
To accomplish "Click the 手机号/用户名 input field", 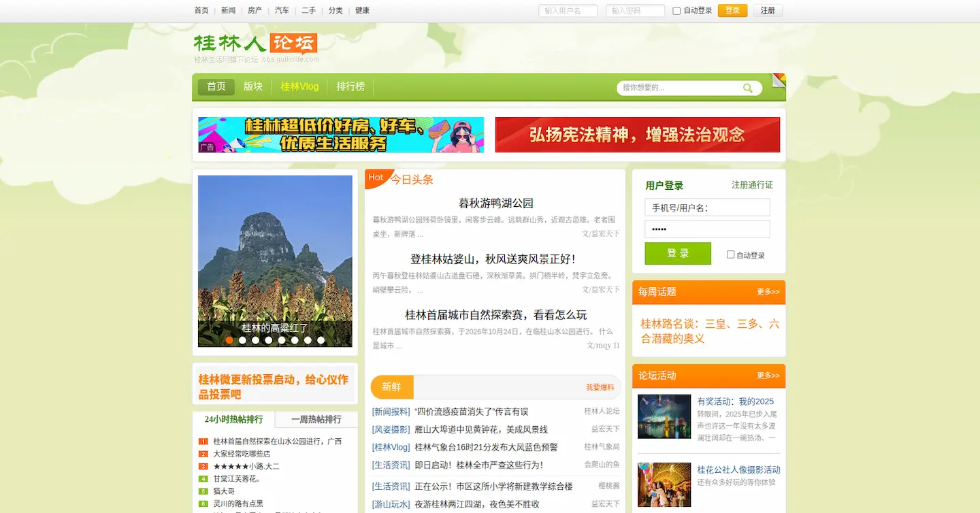I will pyautogui.click(x=707, y=208).
